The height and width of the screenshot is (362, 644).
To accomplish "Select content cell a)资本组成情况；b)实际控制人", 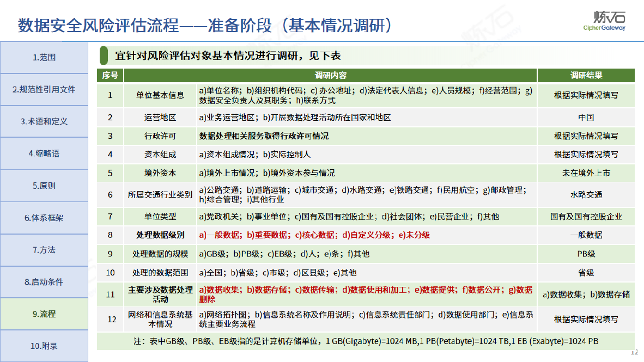I will pyautogui.click(x=367, y=154).
